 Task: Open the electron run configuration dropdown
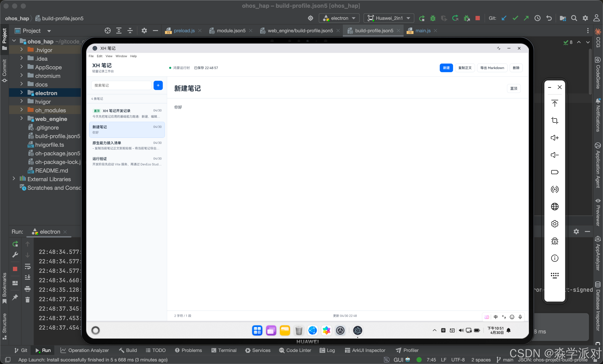(339, 18)
